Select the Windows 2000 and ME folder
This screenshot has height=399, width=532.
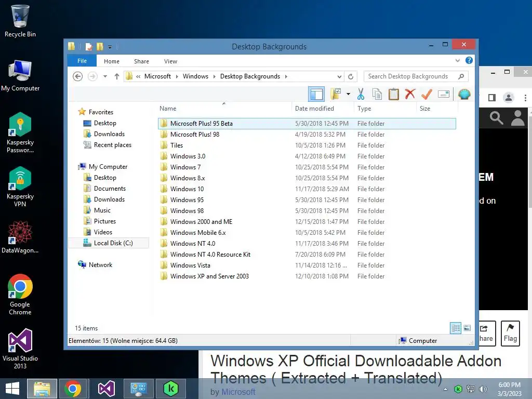click(x=307, y=221)
